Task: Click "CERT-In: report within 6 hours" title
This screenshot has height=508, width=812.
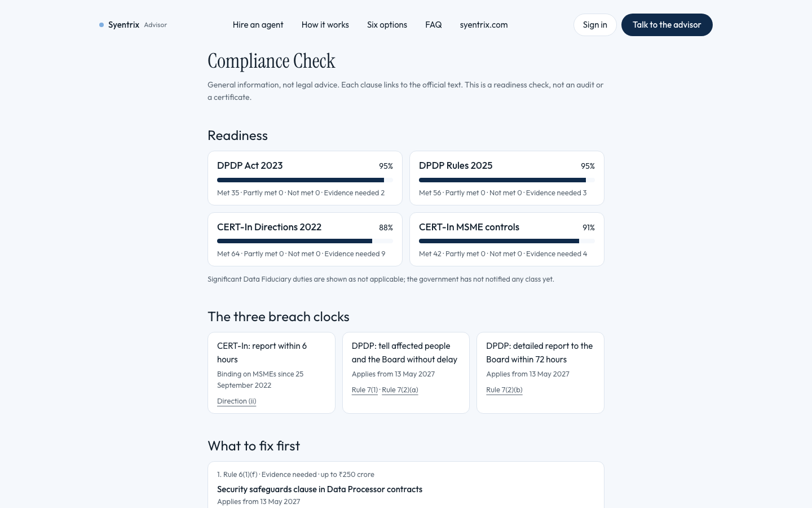Action: pyautogui.click(x=262, y=353)
